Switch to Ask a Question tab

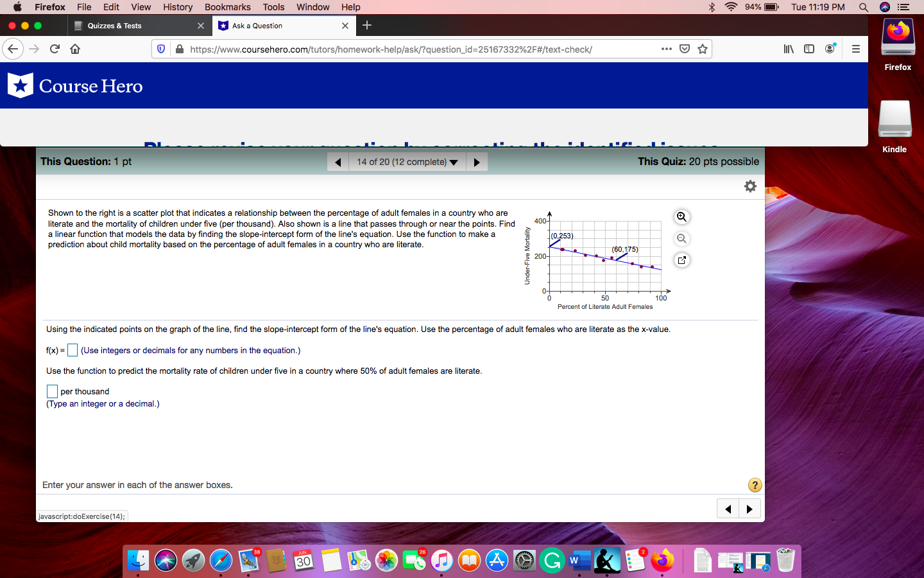pyautogui.click(x=283, y=26)
